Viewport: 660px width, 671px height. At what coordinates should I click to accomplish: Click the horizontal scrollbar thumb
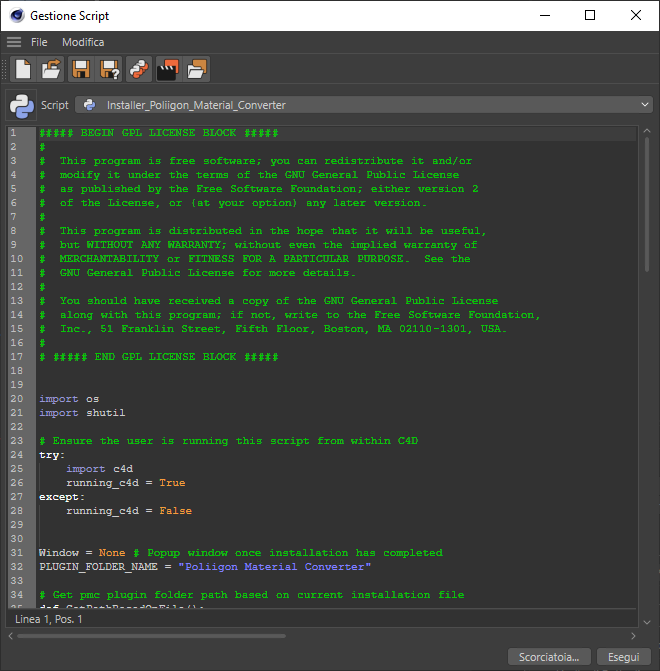[152, 636]
